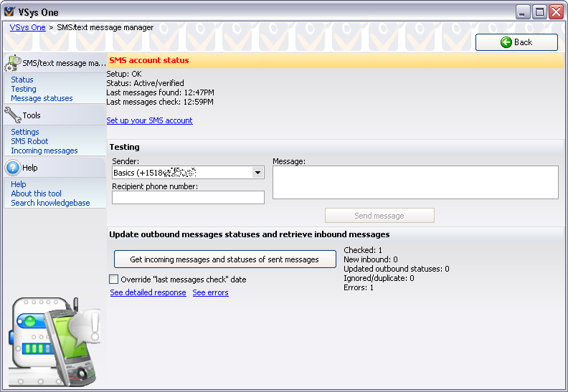Maximize the VSys One window
This screenshot has width=568, height=392.
[539, 12]
